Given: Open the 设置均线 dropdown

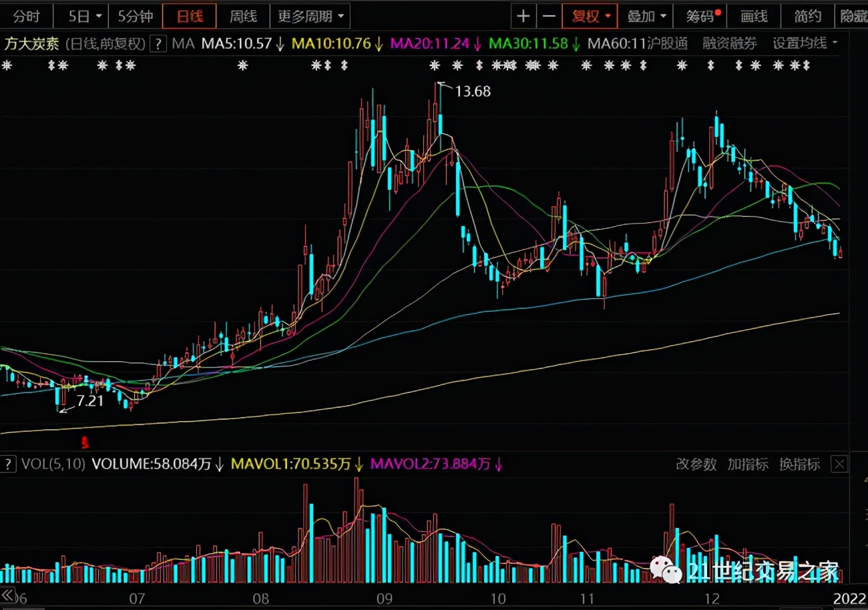Looking at the screenshot, I should point(805,44).
